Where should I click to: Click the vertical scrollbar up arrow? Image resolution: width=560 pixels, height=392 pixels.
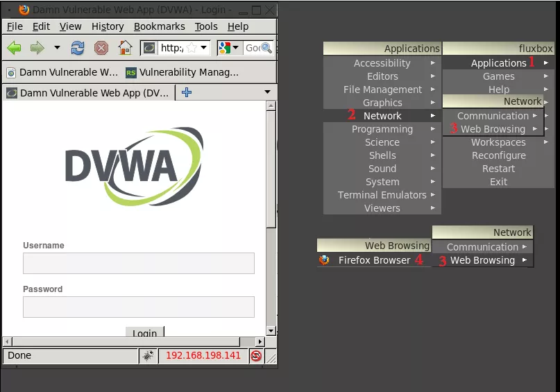click(271, 105)
